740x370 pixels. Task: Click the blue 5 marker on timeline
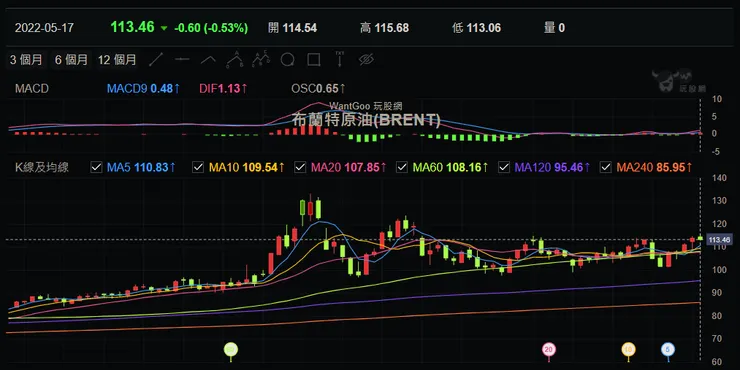[667, 350]
